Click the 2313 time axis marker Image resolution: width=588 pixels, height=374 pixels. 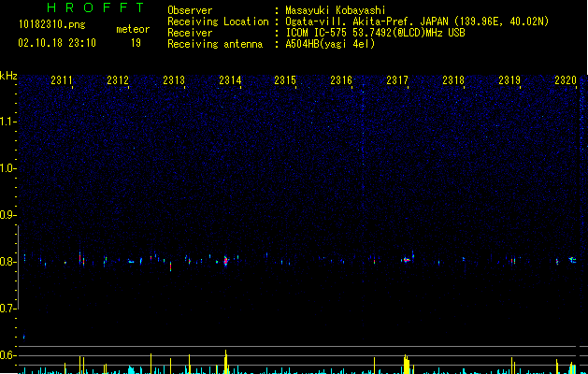[174, 80]
